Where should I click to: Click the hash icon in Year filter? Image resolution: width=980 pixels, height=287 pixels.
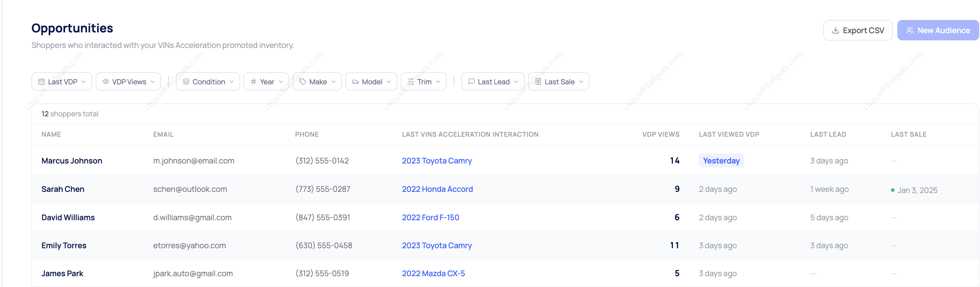(254, 82)
